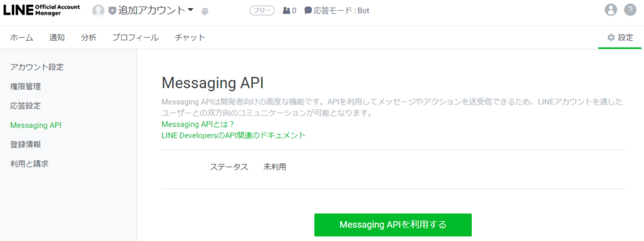Click the shield badge icon beside account name
This screenshot has height=241, width=644.
click(112, 10)
